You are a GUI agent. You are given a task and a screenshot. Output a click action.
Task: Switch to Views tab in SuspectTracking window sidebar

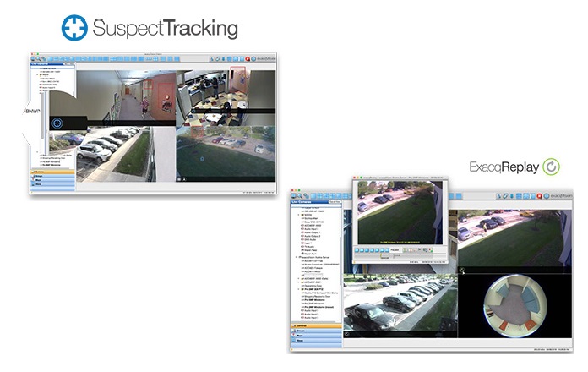[x=52, y=184]
